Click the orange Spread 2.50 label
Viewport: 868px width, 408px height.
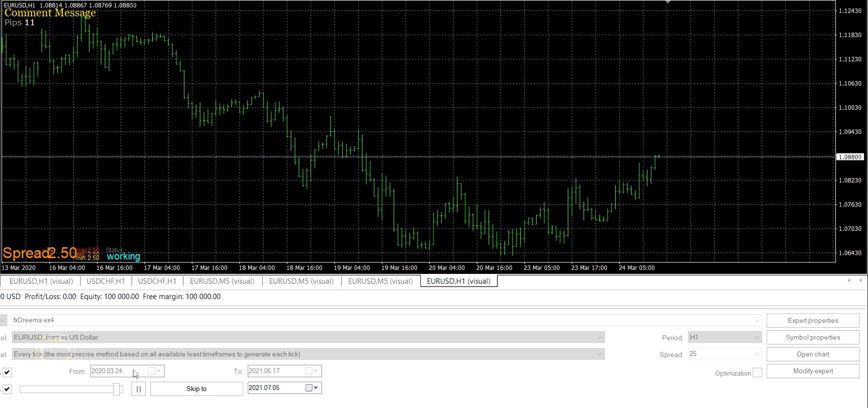coord(40,253)
